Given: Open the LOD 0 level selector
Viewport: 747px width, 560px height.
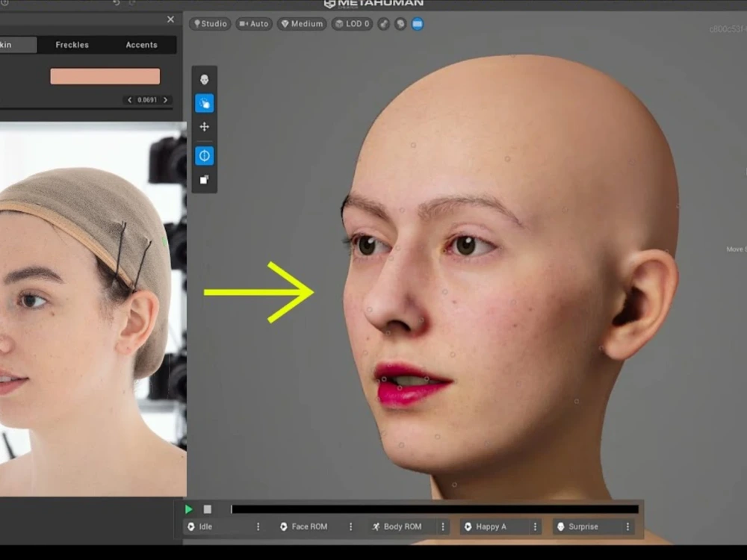Looking at the screenshot, I should 351,23.
